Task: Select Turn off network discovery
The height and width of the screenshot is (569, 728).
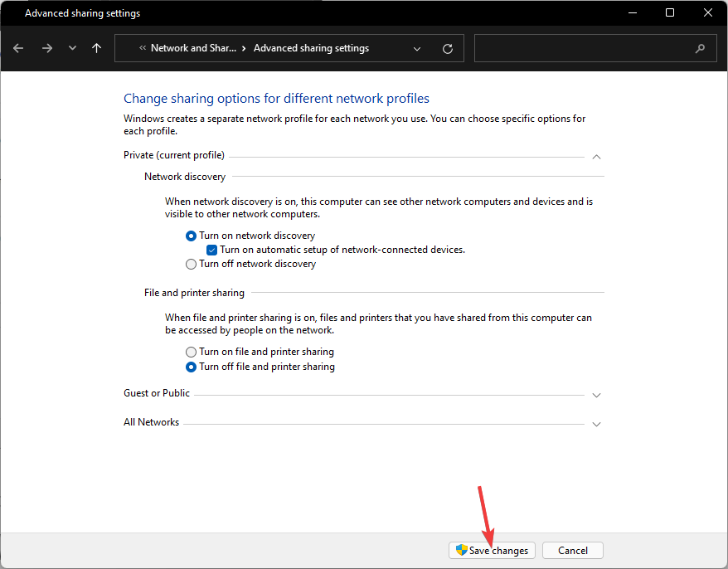Action: pos(192,264)
